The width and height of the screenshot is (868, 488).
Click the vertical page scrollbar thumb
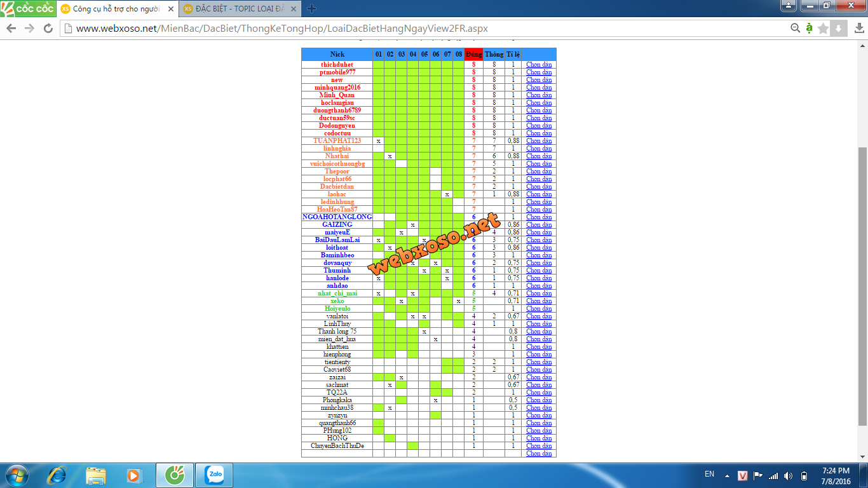pos(862,286)
